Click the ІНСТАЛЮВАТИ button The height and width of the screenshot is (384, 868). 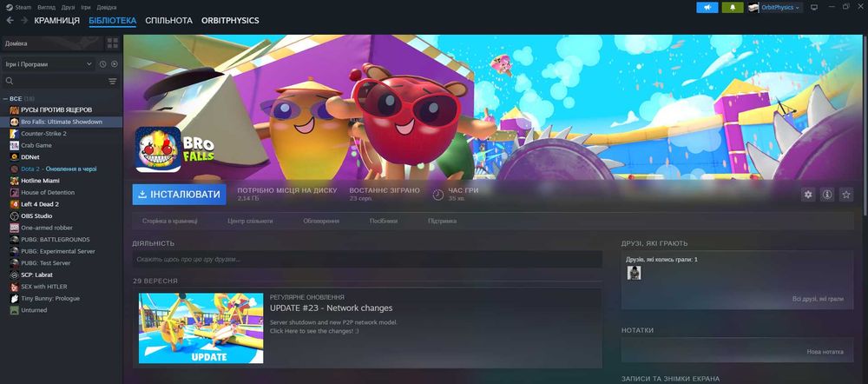180,195
